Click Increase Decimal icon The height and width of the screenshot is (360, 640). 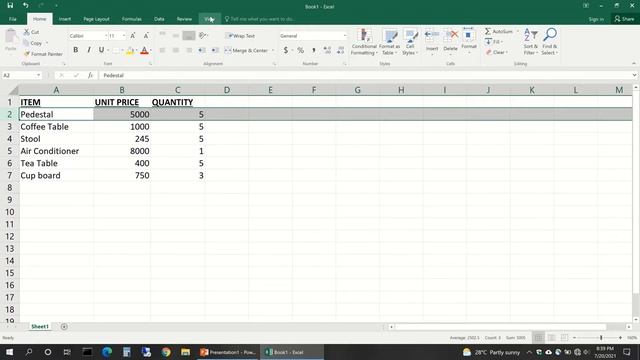[x=327, y=50]
